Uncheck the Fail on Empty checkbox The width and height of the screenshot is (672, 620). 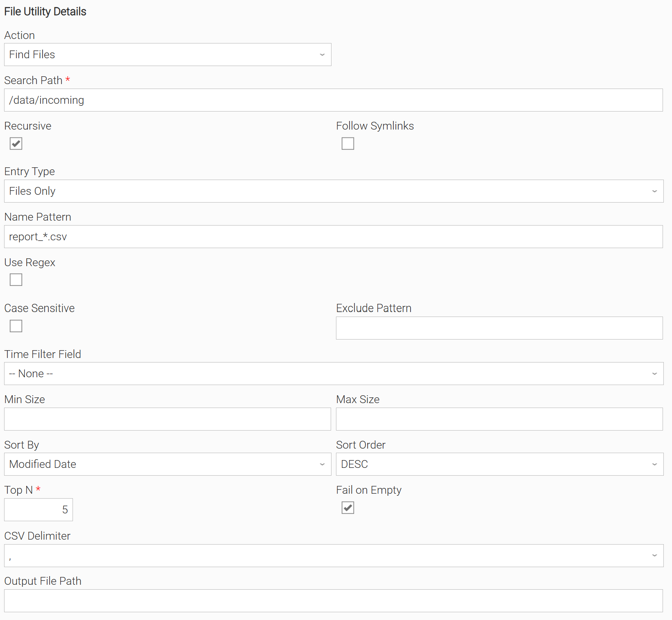point(348,508)
